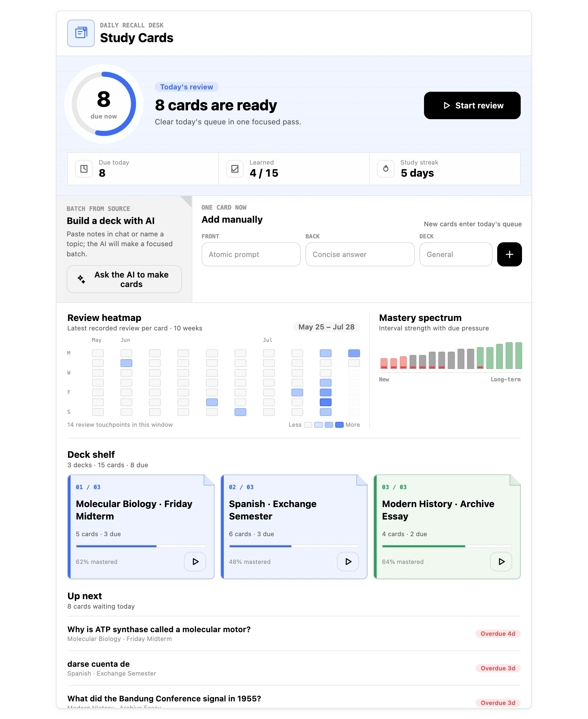Play the Molecular Biology Friday Midterm deck
Viewport: 588px width, 719px height.
[x=195, y=561]
